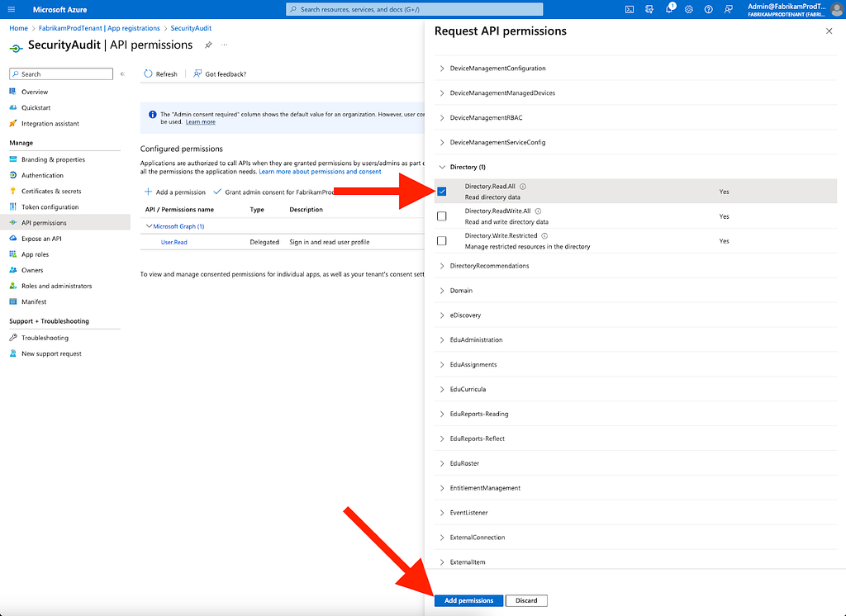Open the notifications bell
The width and height of the screenshot is (846, 616).
point(669,9)
